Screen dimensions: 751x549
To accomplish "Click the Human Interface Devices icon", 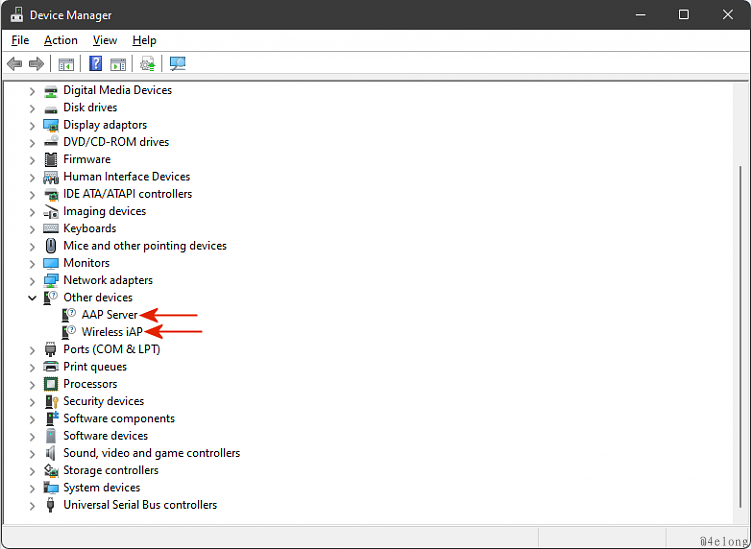I will coord(51,177).
